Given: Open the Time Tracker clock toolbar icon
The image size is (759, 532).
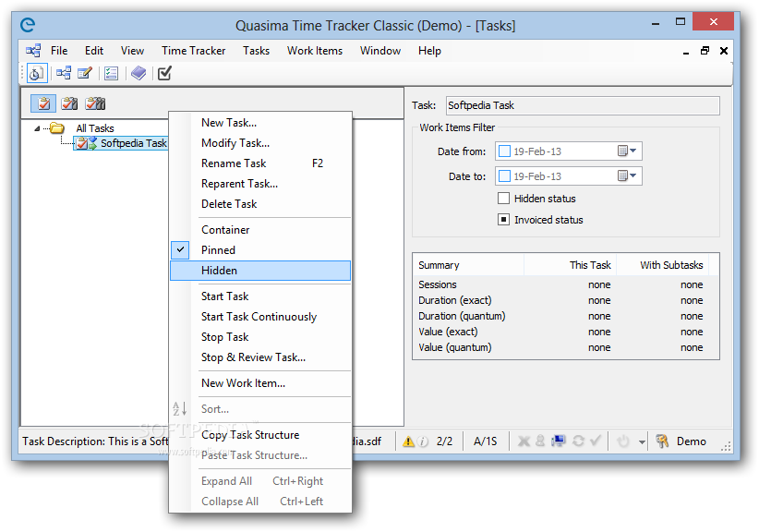Looking at the screenshot, I should (x=36, y=74).
